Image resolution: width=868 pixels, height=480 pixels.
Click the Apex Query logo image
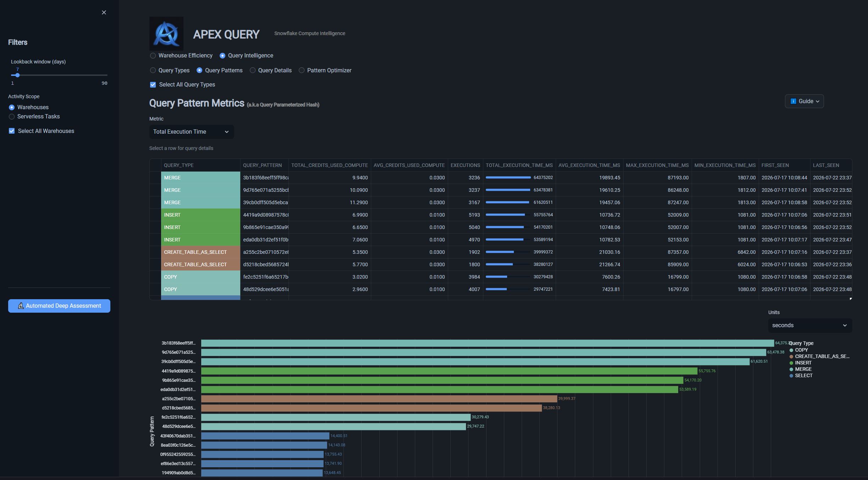[x=166, y=33]
